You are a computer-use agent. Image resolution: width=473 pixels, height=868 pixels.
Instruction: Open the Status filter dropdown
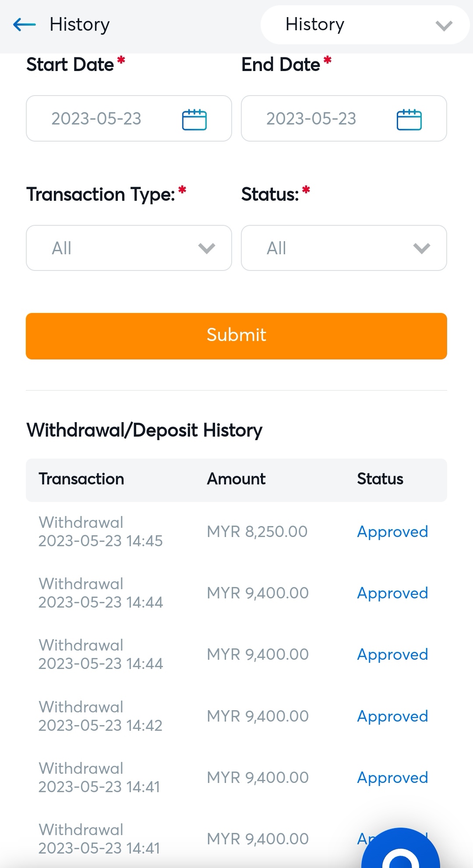[344, 248]
